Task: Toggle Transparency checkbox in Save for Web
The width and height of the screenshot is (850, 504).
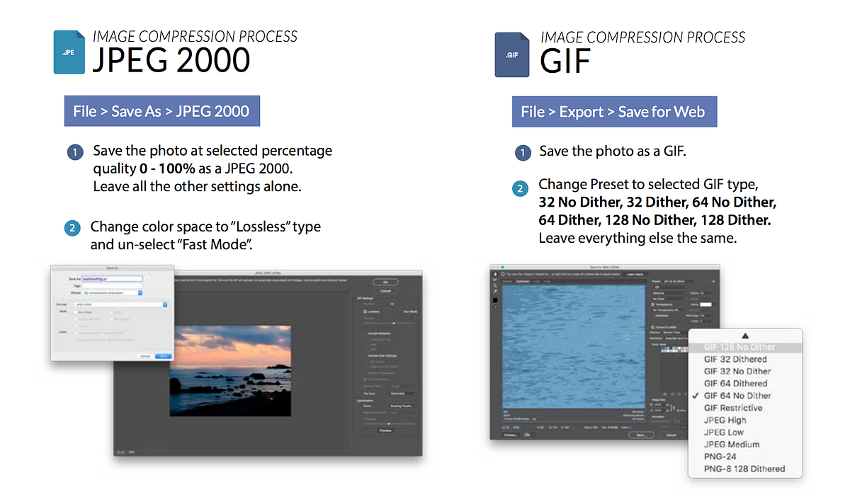Action: [x=652, y=304]
